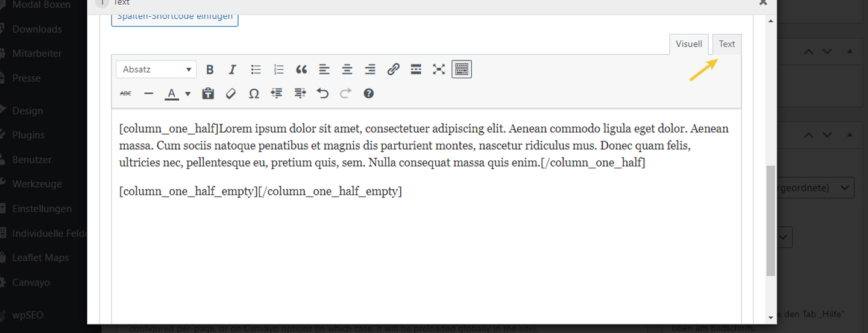Screen dimensions: 868x333
Task: Toggle fullscreen distraction-free mode
Action: (x=439, y=69)
